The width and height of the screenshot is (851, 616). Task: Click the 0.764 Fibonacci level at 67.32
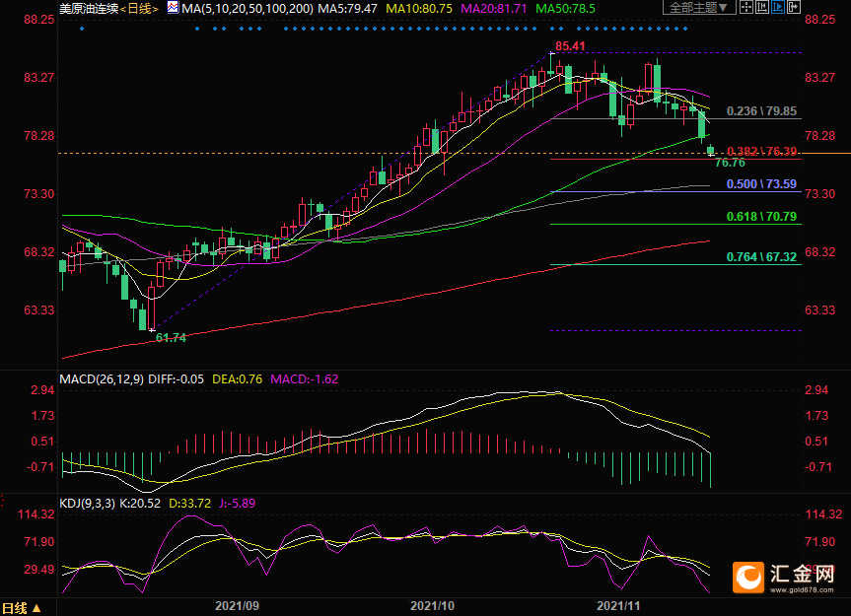(x=761, y=257)
